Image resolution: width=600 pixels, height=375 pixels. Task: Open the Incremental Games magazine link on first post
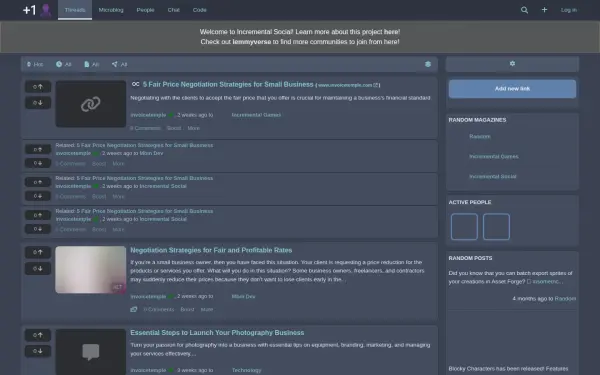tap(256, 115)
